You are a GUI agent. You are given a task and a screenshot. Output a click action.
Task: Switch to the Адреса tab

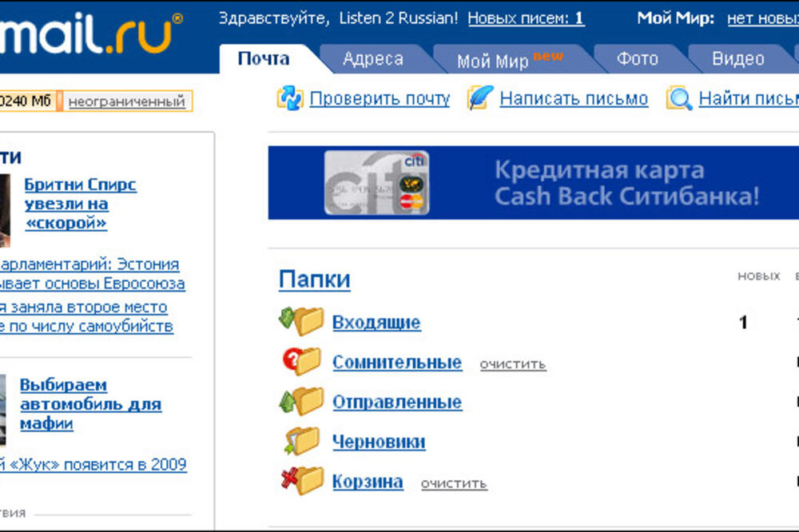point(372,58)
